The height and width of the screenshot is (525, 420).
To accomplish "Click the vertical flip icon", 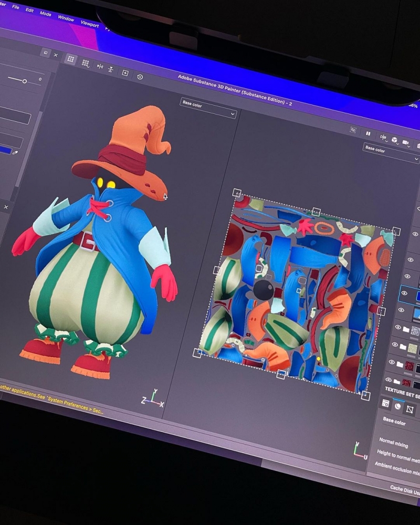I will 111,69.
